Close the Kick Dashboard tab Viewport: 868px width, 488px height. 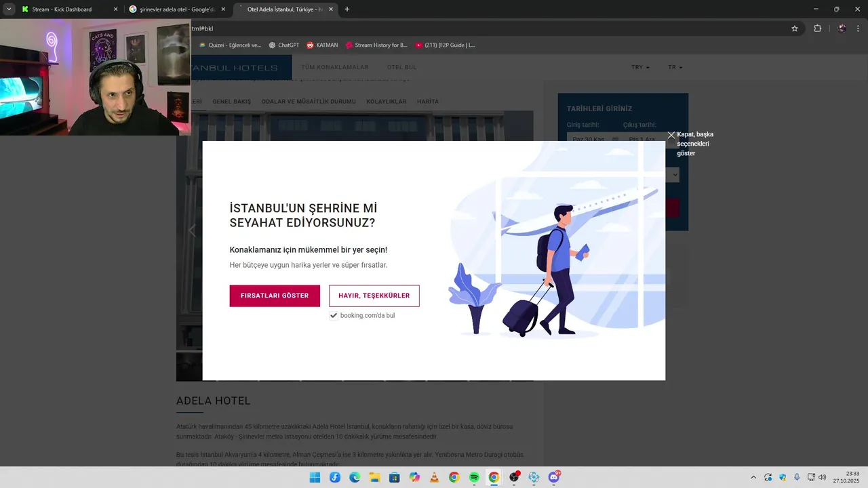[115, 9]
